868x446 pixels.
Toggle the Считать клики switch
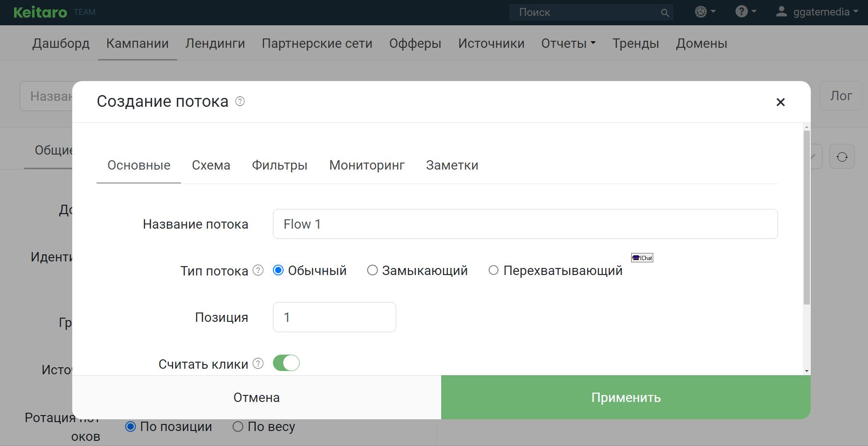pyautogui.click(x=286, y=363)
